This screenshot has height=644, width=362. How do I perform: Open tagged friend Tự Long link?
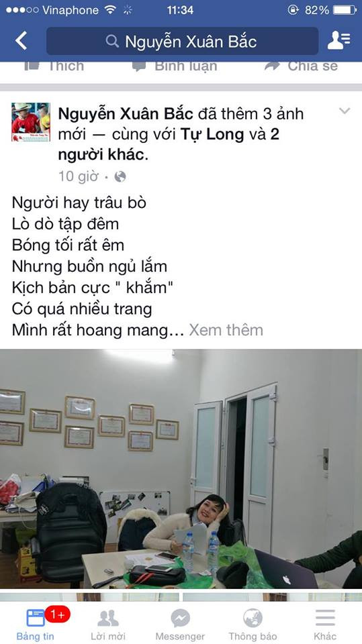point(212,134)
